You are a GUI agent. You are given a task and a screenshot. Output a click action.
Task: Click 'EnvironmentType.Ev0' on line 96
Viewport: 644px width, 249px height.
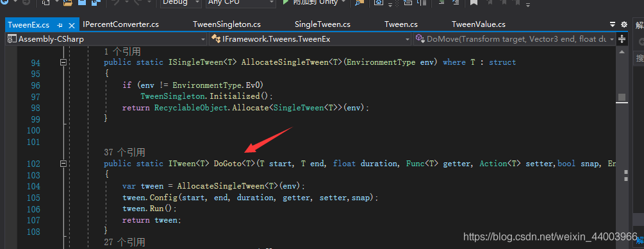click(x=217, y=85)
